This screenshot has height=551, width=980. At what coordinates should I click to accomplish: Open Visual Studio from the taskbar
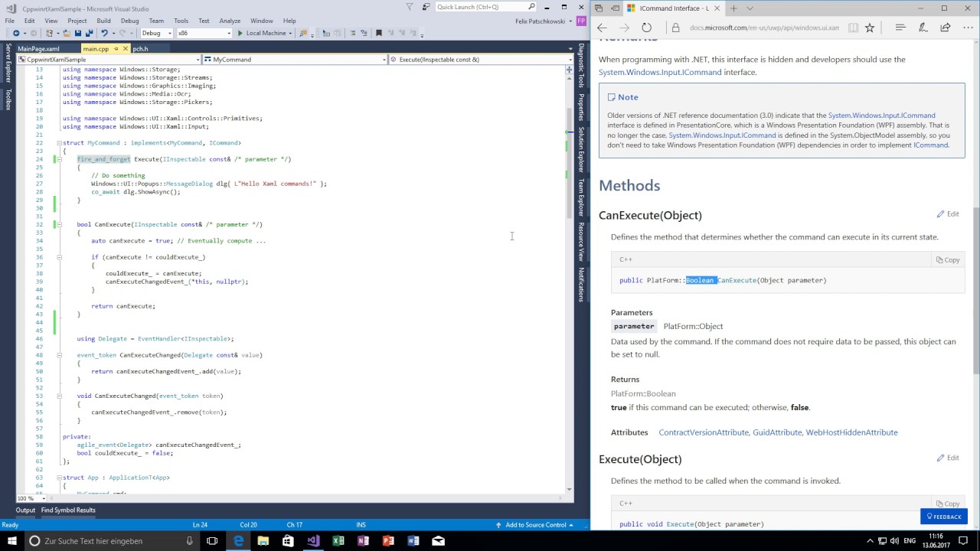pos(312,540)
